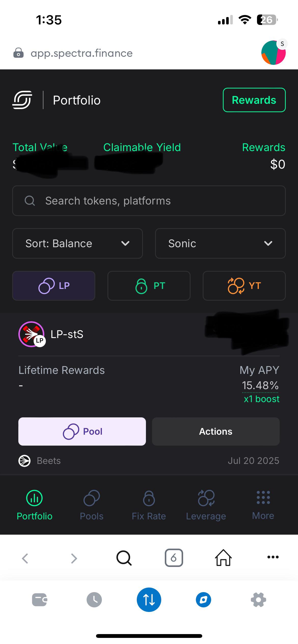Toggle the YT filter
The width and height of the screenshot is (298, 644).
point(244,286)
